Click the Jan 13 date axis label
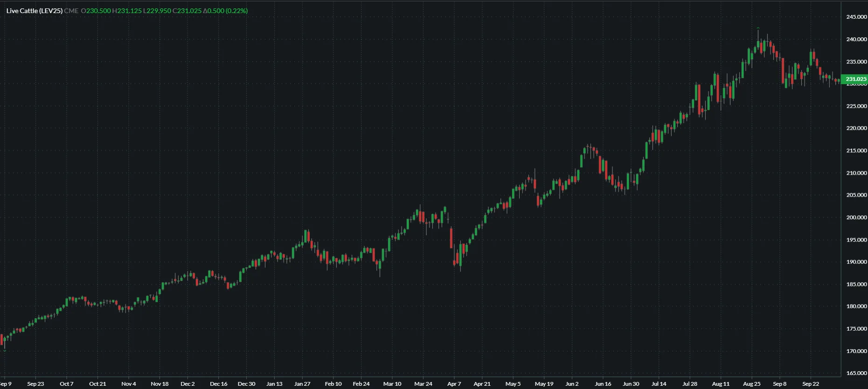This screenshot has height=389, width=868. pyautogui.click(x=274, y=384)
